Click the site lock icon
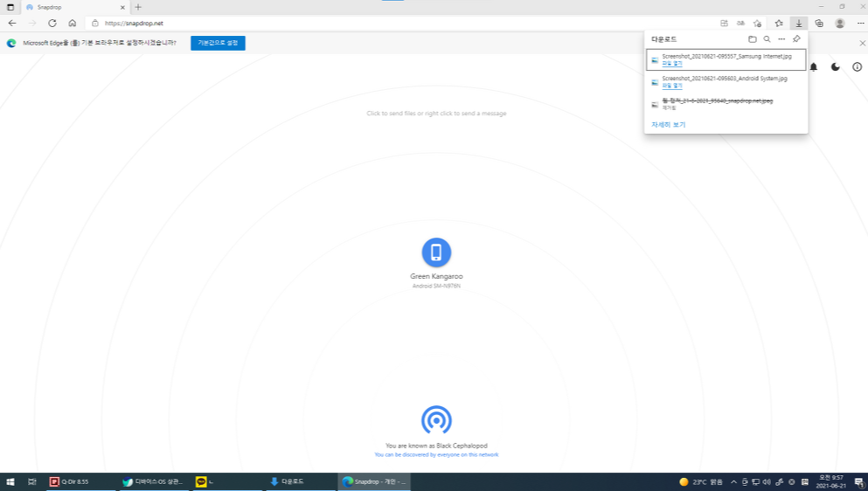This screenshot has height=491, width=868. pos(94,24)
